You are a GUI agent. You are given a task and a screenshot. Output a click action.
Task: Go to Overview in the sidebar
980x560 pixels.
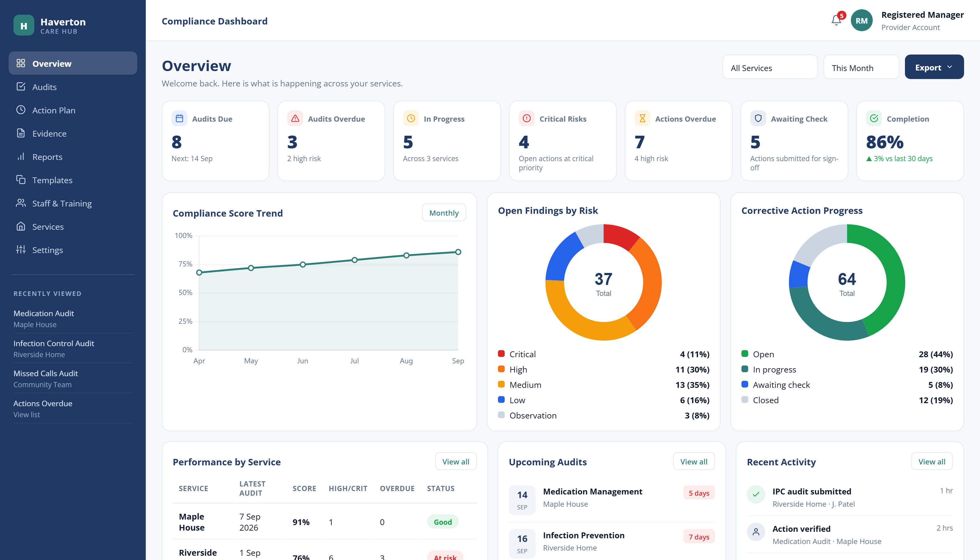pos(73,63)
